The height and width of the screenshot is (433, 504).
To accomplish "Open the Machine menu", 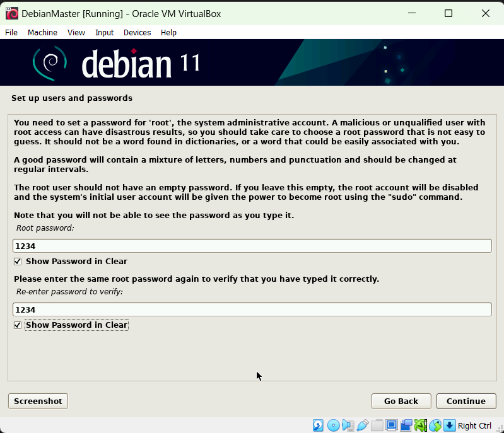I will (42, 32).
